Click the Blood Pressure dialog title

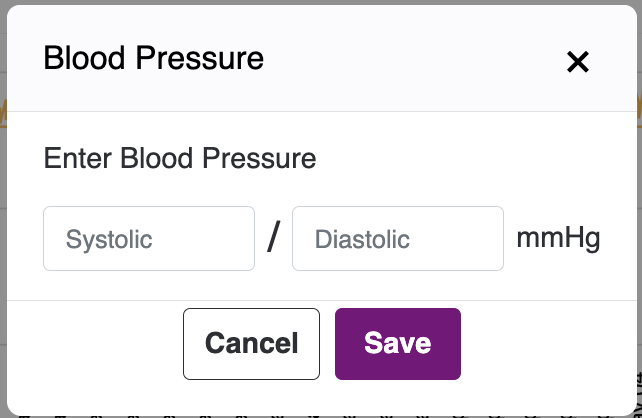[x=153, y=58]
